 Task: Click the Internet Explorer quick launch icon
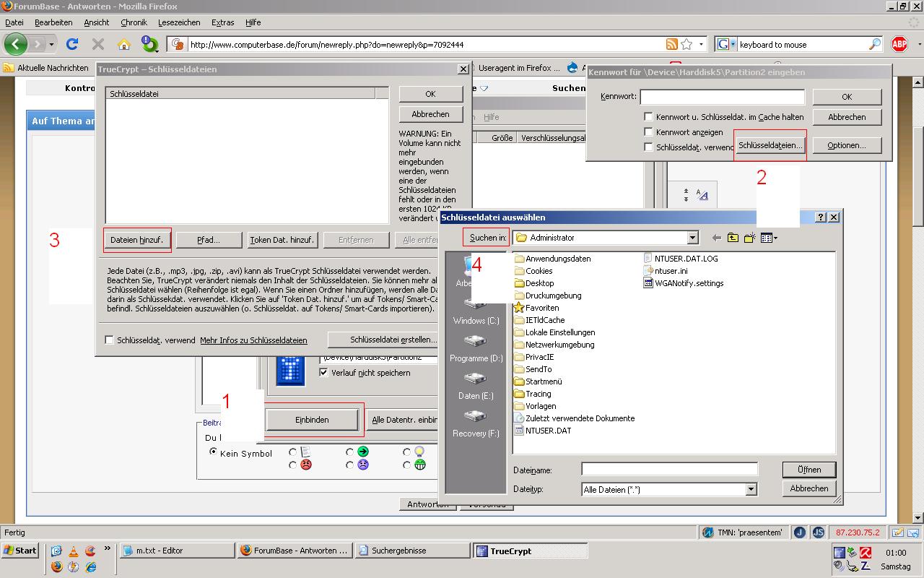pos(91,567)
